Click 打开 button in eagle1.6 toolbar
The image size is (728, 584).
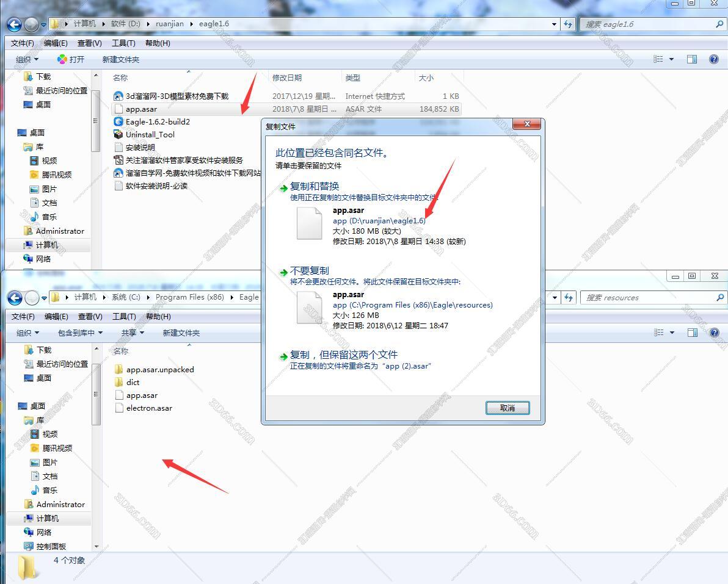pyautogui.click(x=71, y=59)
